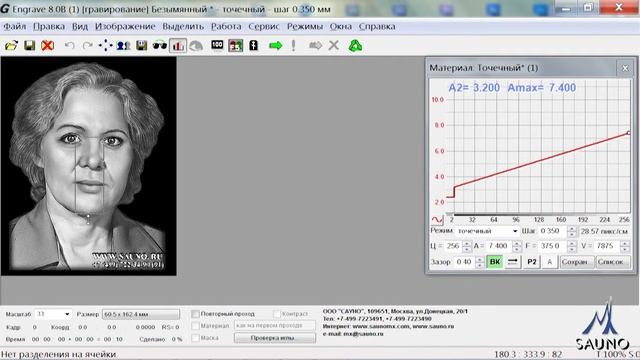Toggle the Р2 button

coord(531,262)
